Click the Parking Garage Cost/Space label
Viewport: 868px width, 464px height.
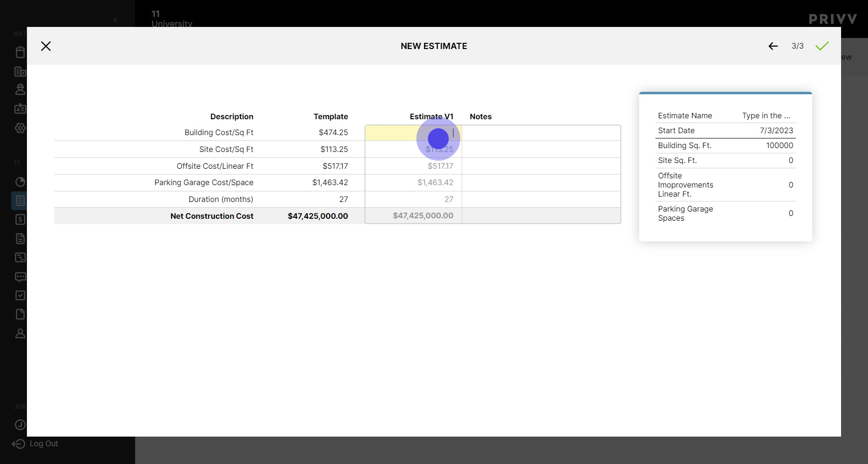[204, 182]
